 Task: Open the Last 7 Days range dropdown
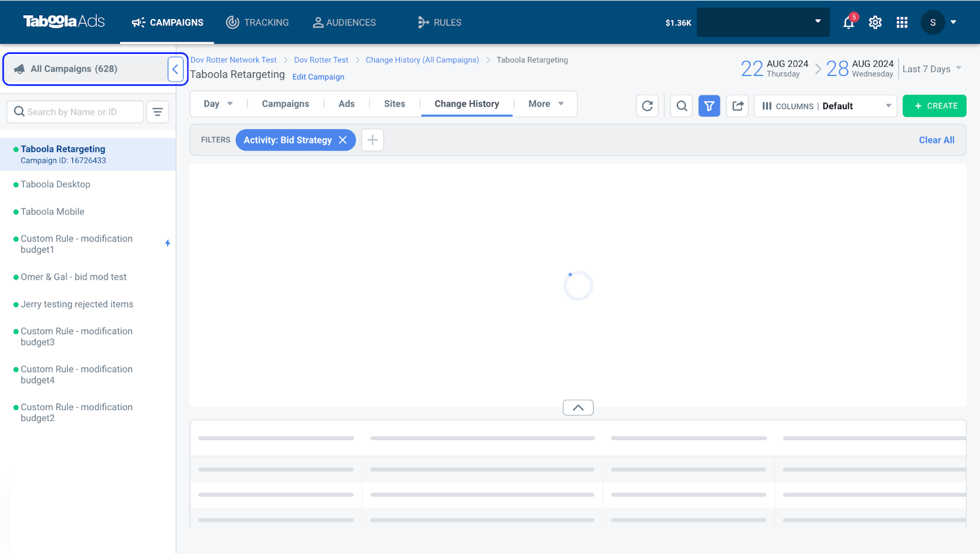click(932, 69)
